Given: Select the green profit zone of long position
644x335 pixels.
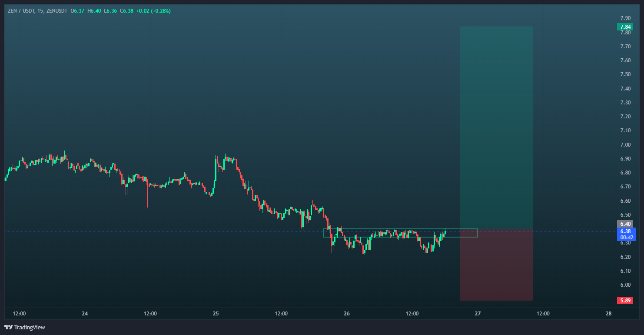Looking at the screenshot, I should point(496,126).
